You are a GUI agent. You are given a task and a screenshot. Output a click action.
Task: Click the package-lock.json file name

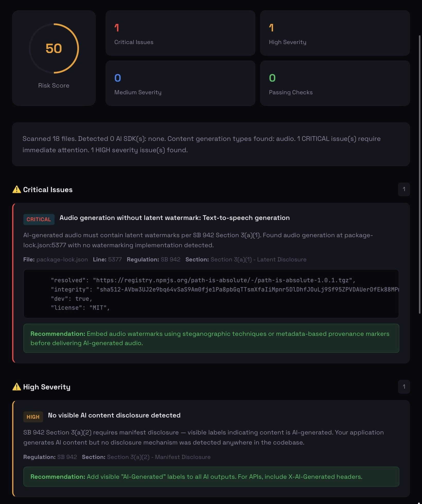coord(62,260)
